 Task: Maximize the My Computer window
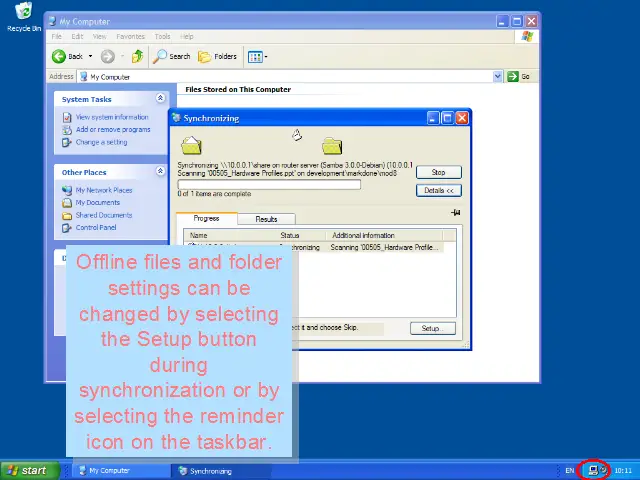517,21
